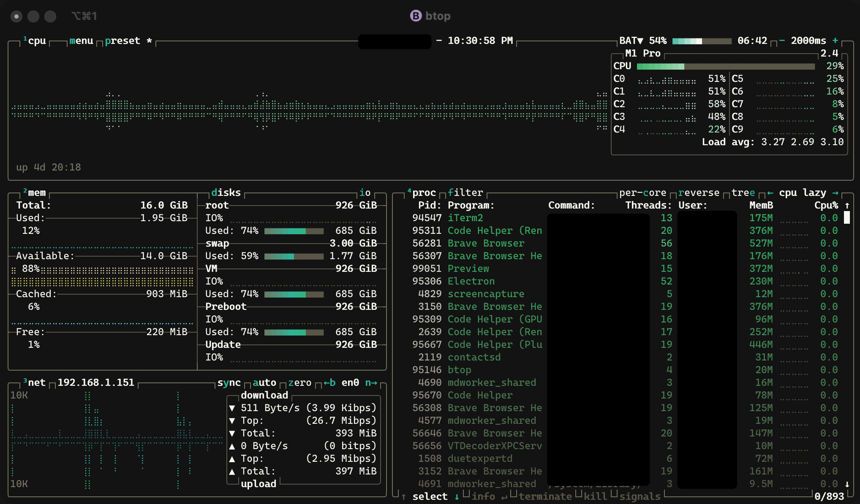Click the plus to increase update interval

click(835, 41)
